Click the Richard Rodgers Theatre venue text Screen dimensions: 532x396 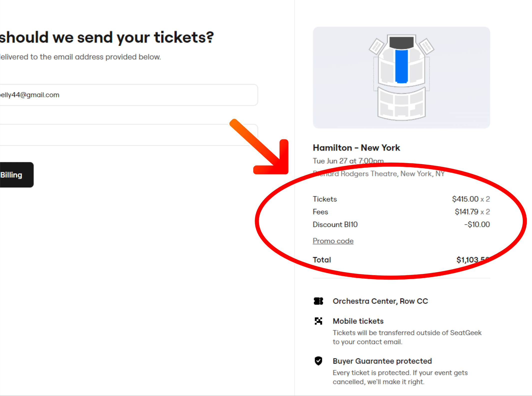coord(378,174)
